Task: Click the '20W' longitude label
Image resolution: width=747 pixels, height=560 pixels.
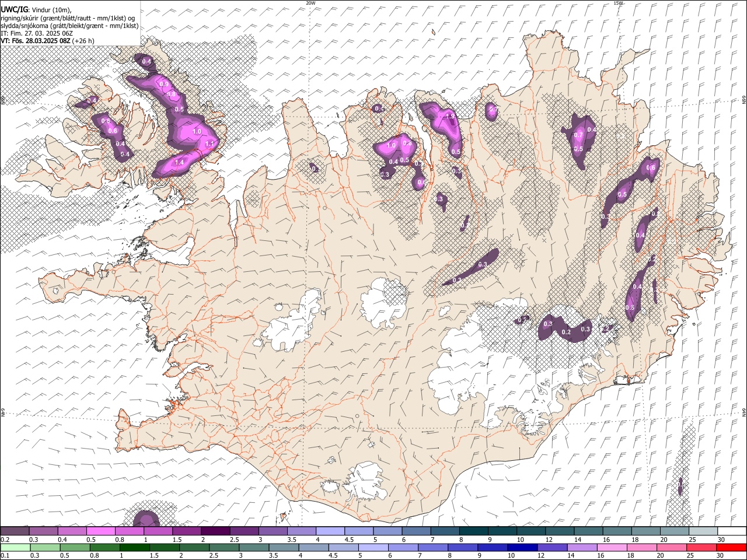Action: pyautogui.click(x=310, y=3)
